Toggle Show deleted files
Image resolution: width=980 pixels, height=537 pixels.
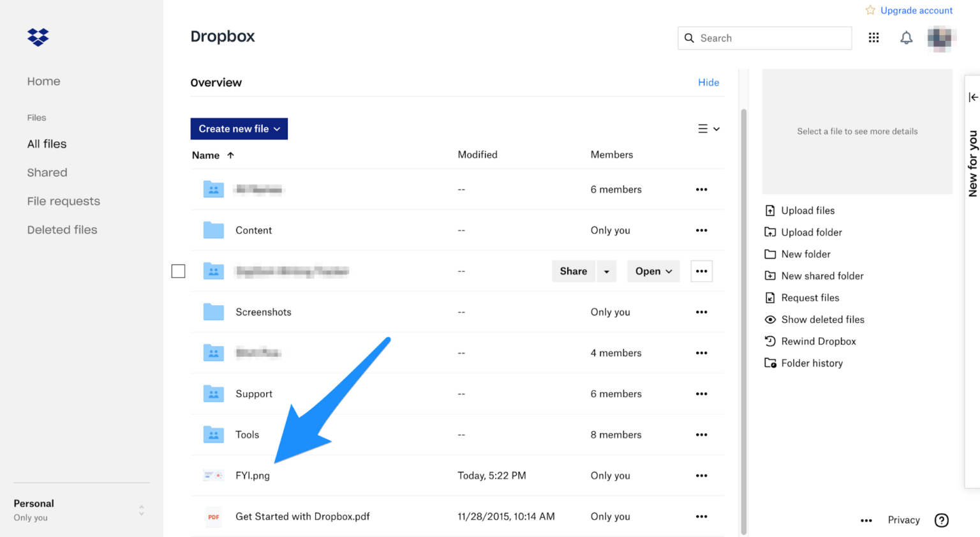[815, 319]
